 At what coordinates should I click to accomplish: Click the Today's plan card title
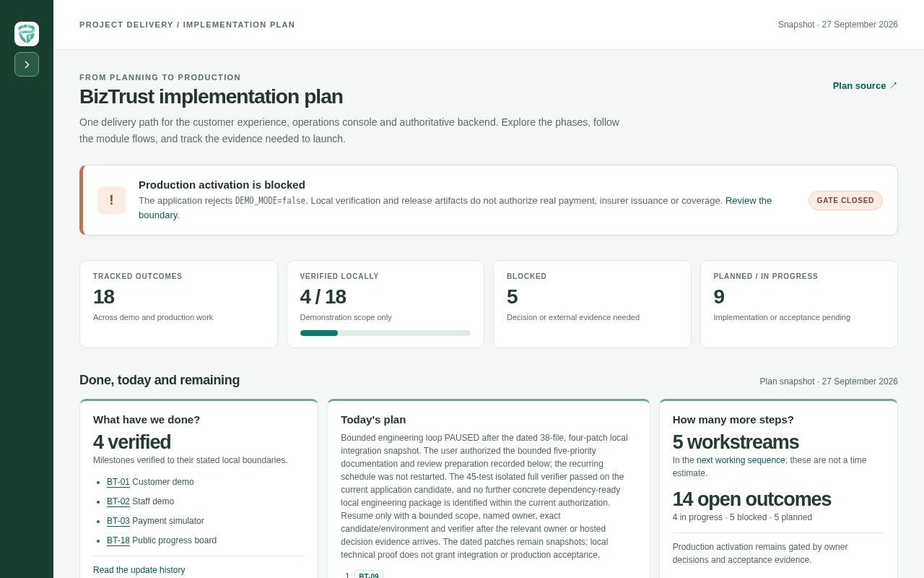(373, 420)
